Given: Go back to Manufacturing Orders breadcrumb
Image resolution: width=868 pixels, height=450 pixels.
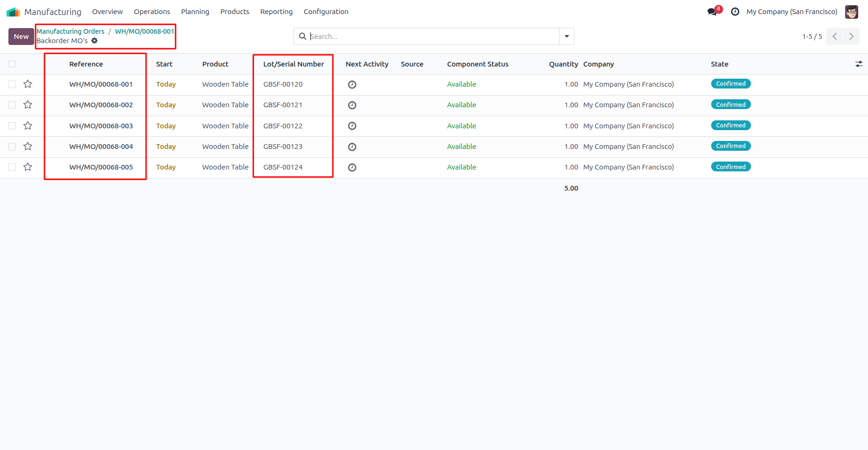Looking at the screenshot, I should point(71,31).
